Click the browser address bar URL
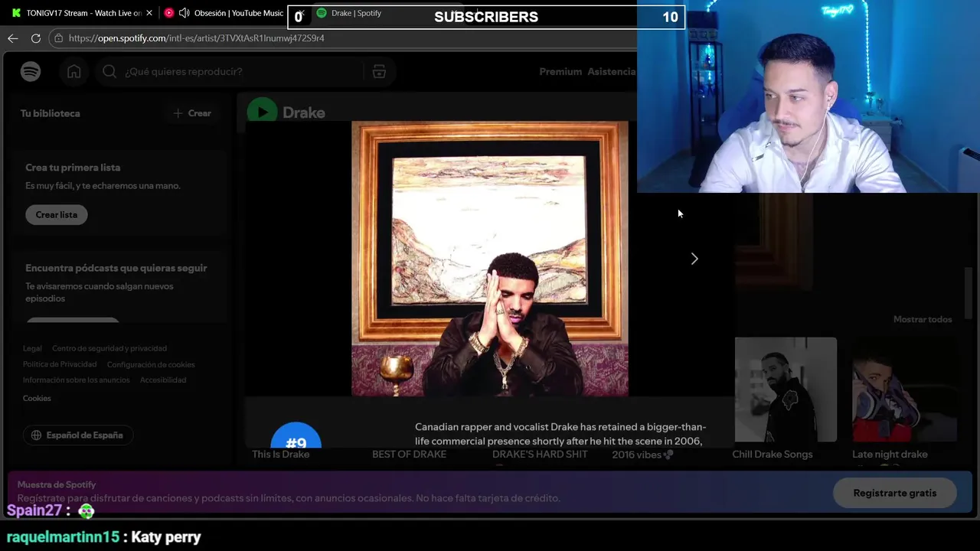 [196, 38]
